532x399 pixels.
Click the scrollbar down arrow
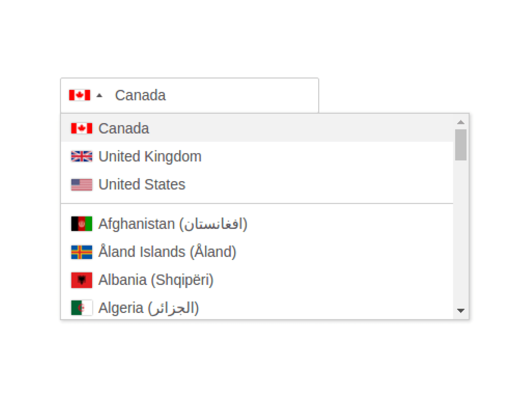coord(461,311)
